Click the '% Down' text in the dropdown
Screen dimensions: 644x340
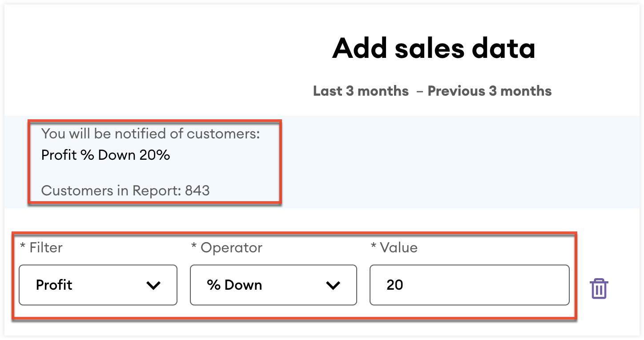234,285
